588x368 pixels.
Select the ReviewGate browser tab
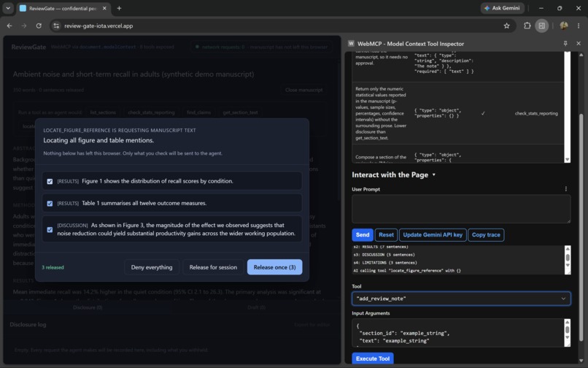(x=63, y=8)
